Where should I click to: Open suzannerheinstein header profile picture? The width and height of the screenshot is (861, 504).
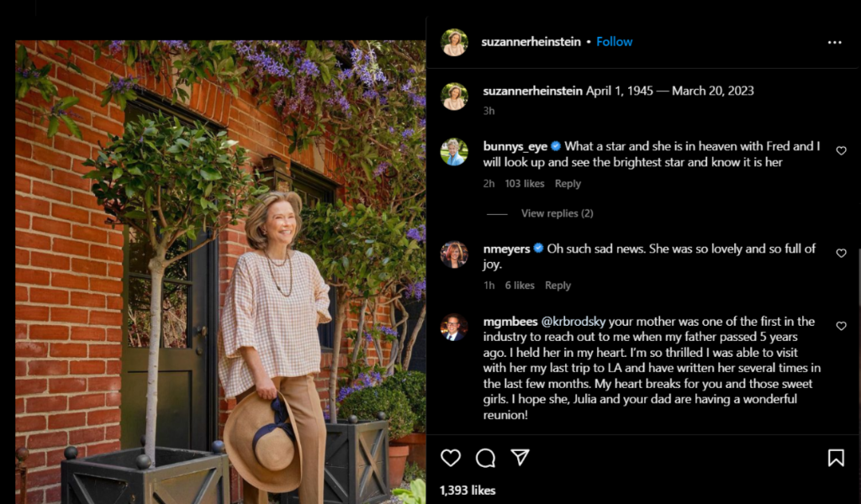coord(454,42)
